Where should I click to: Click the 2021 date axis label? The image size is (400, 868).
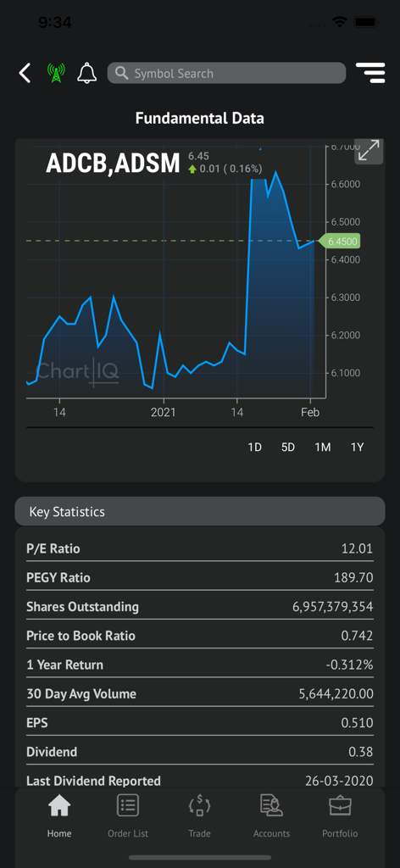tap(164, 413)
